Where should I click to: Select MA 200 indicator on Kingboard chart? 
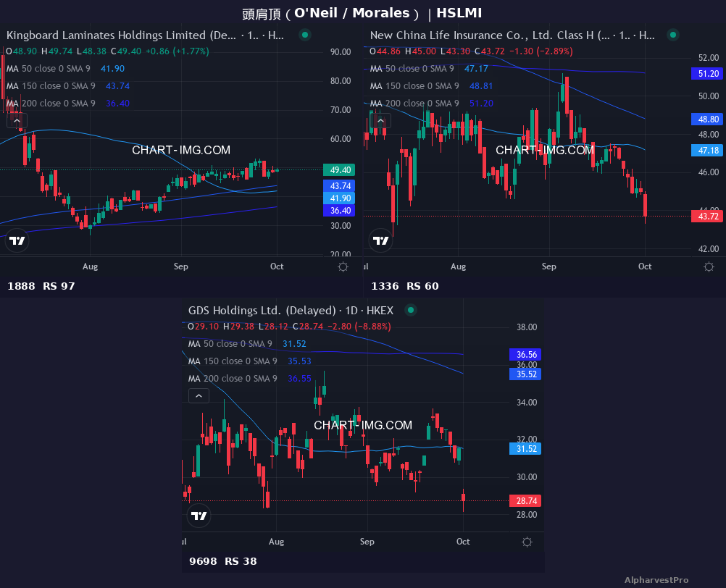[67, 103]
